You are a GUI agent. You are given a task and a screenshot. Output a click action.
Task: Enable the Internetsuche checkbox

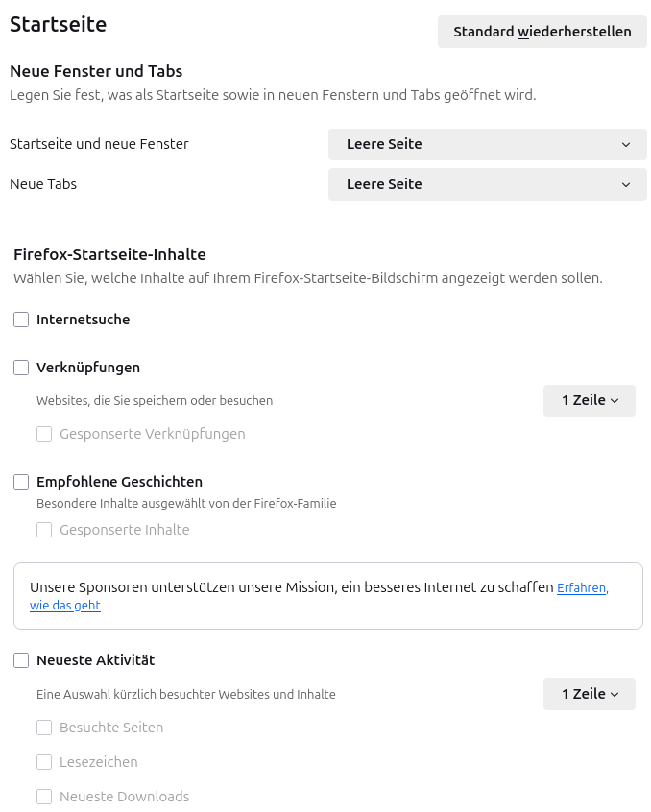[x=21, y=320]
